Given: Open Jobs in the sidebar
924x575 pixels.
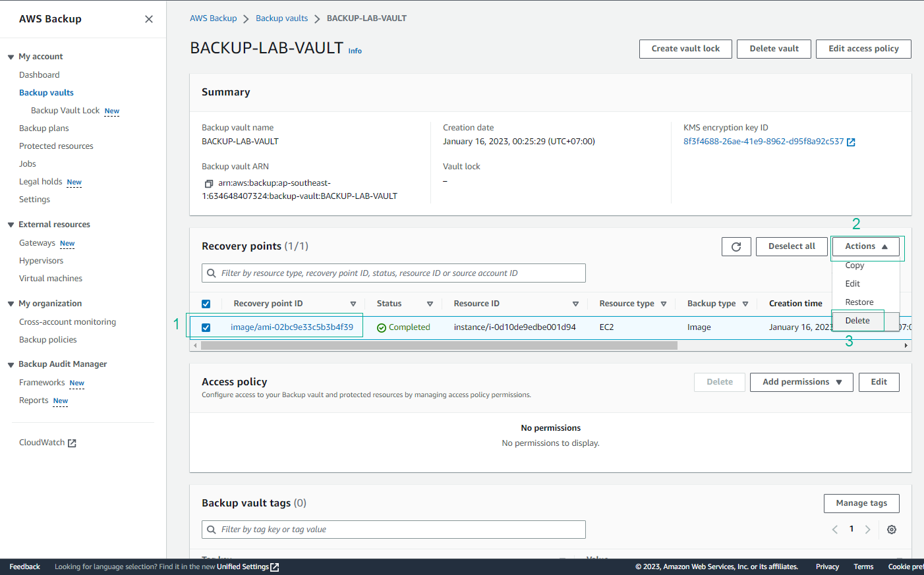Looking at the screenshot, I should 28,164.
